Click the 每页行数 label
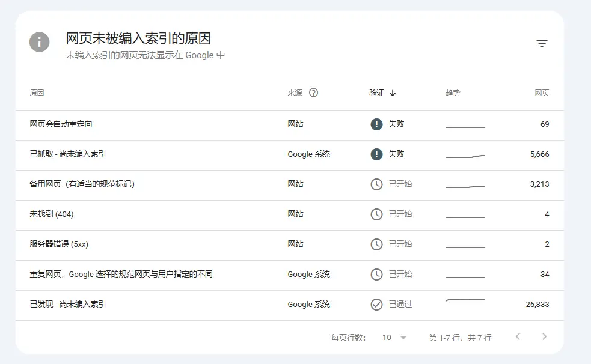 pyautogui.click(x=348, y=338)
